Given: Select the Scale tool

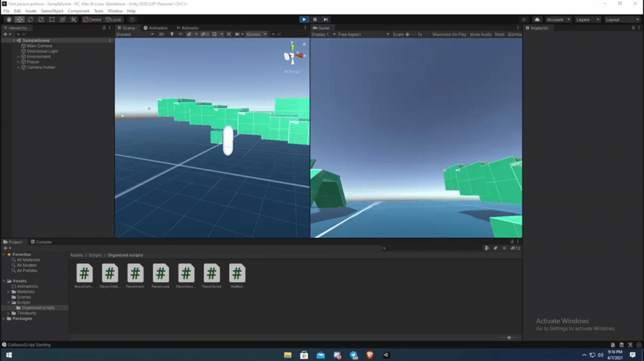Looking at the screenshot, I should [41, 19].
